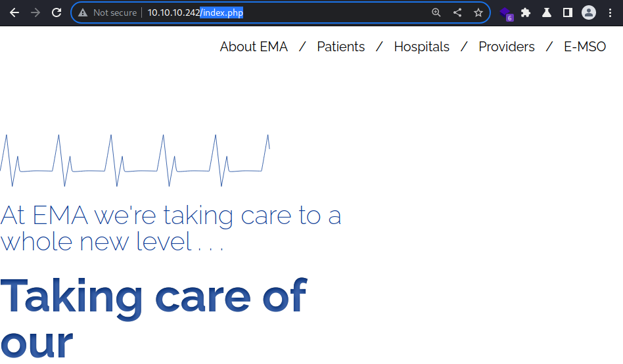Share this page via share icon
The height and width of the screenshot is (364, 623).
pos(457,12)
